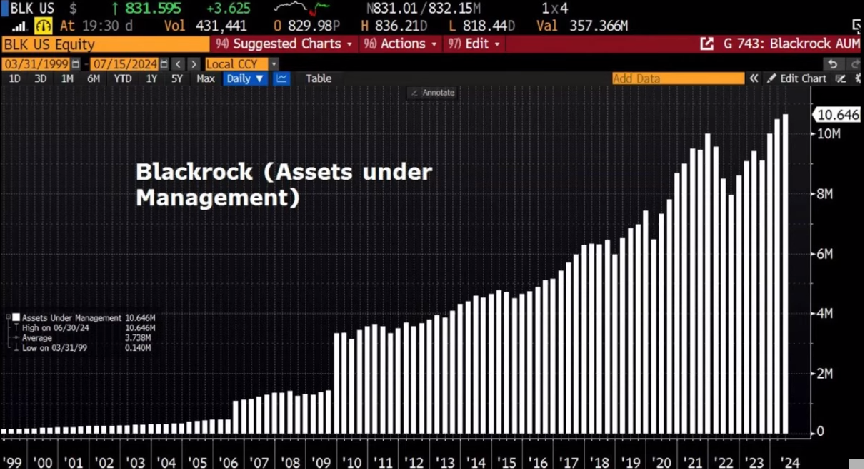Select the Max range tab
Image resolution: width=864 pixels, height=469 pixels.
pyautogui.click(x=206, y=79)
